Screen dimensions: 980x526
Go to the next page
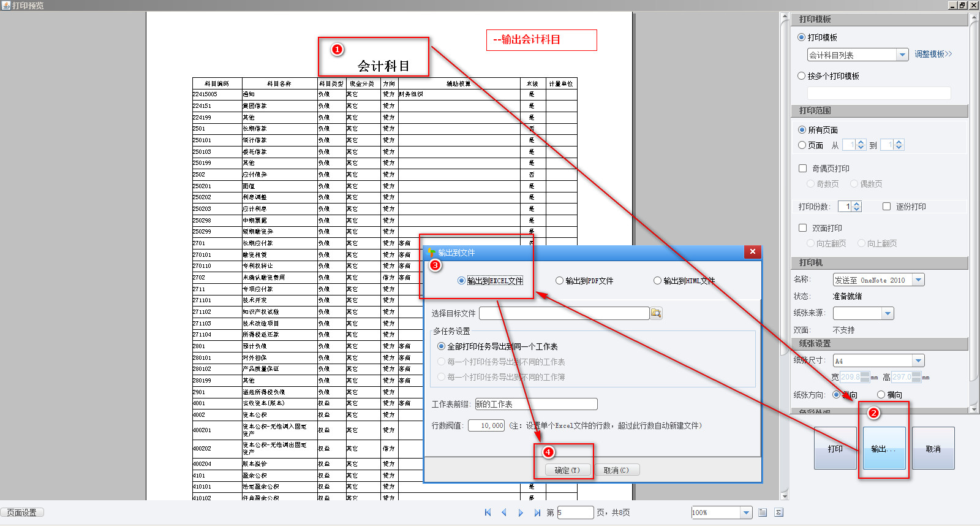coord(521,513)
